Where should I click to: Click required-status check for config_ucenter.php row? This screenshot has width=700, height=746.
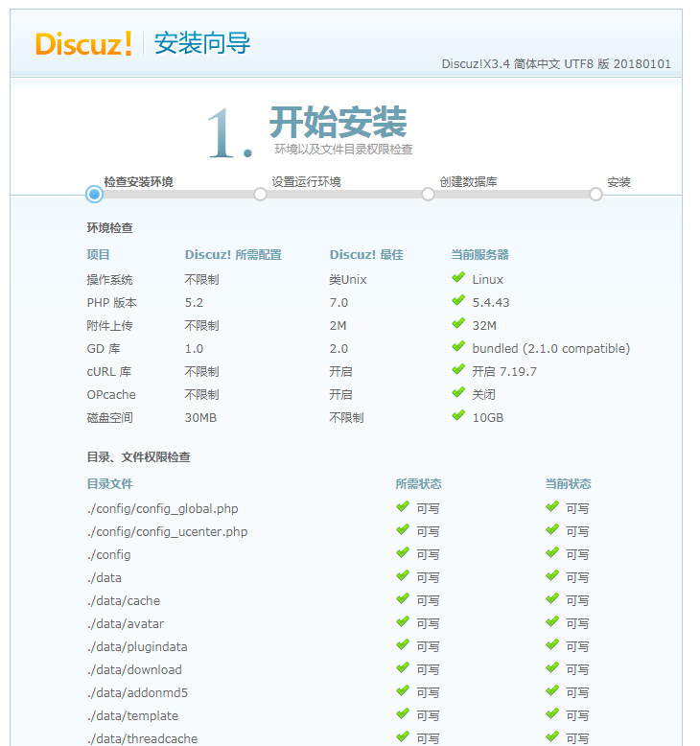403,529
